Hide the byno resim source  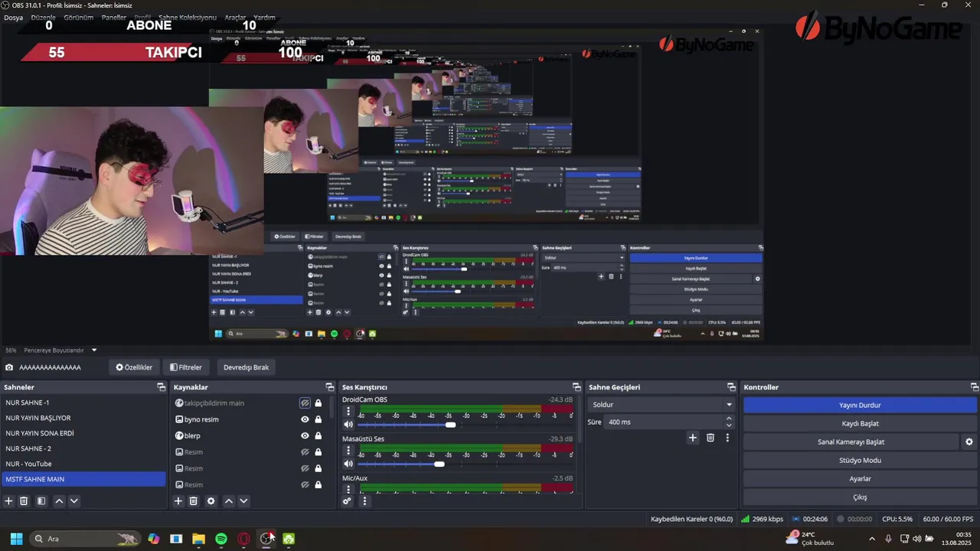point(305,419)
